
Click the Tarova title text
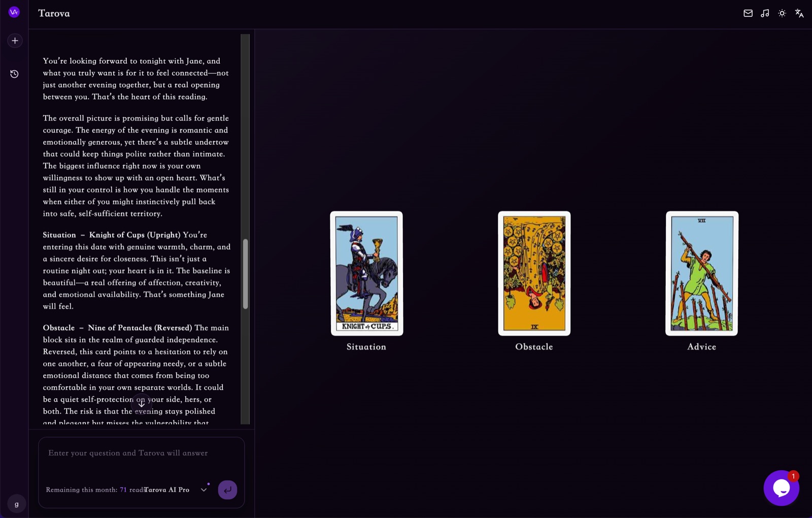coord(54,13)
